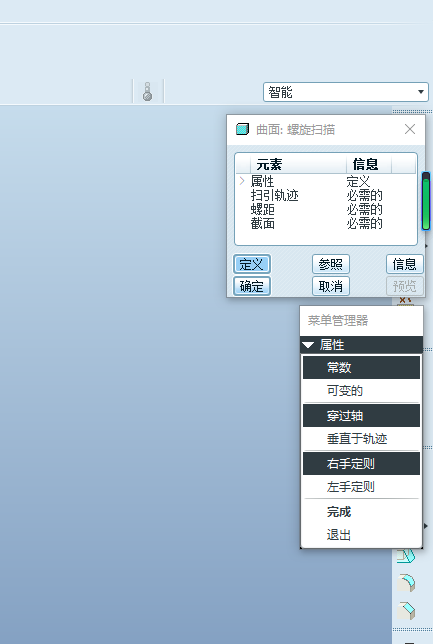Click the 菜单管理器 title bar

coord(362,320)
